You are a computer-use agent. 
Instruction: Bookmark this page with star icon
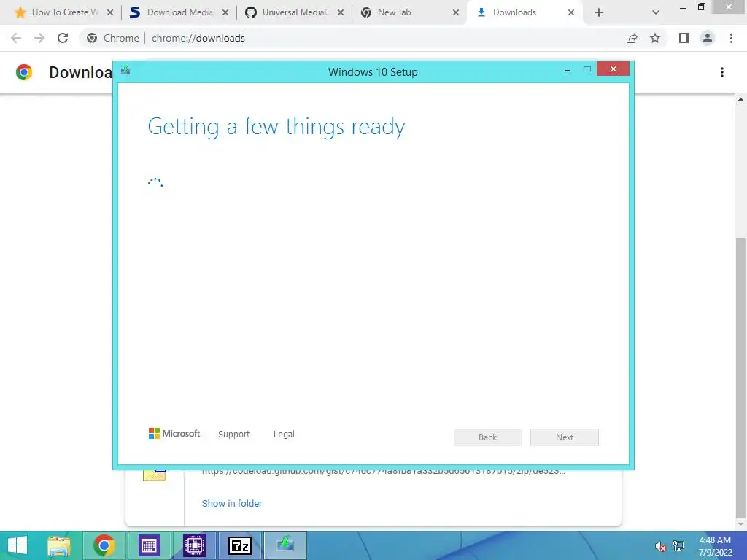[655, 38]
